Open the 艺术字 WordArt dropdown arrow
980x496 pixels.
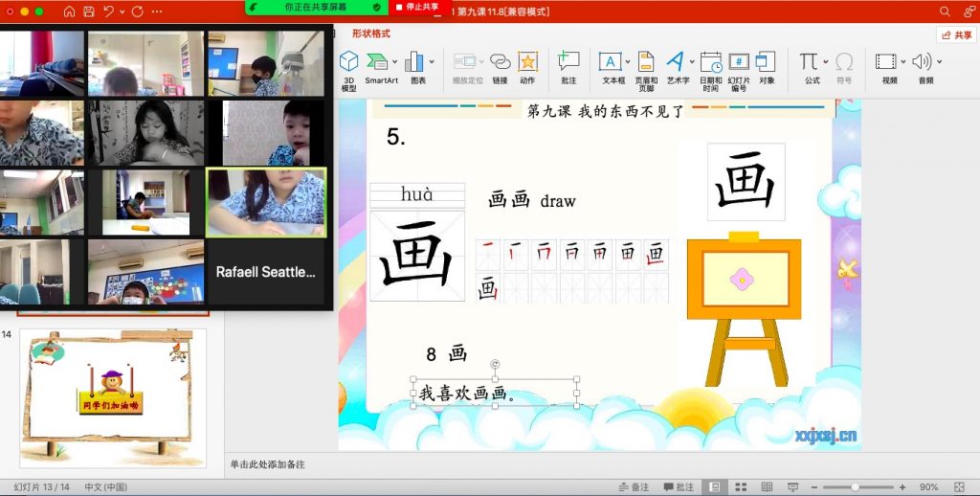[x=691, y=62]
